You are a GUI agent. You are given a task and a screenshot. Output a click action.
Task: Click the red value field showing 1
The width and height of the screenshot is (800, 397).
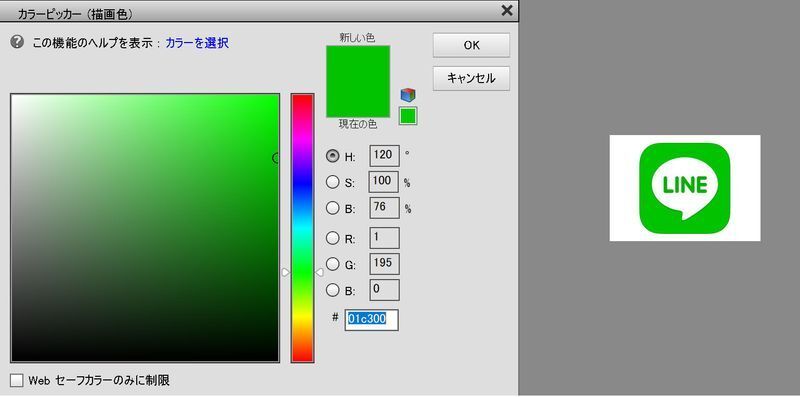coord(384,238)
